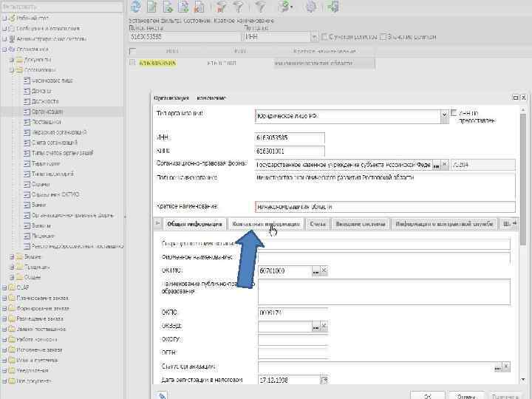Open Тип организации dropdown arrow
532x399 pixels.
click(444, 116)
